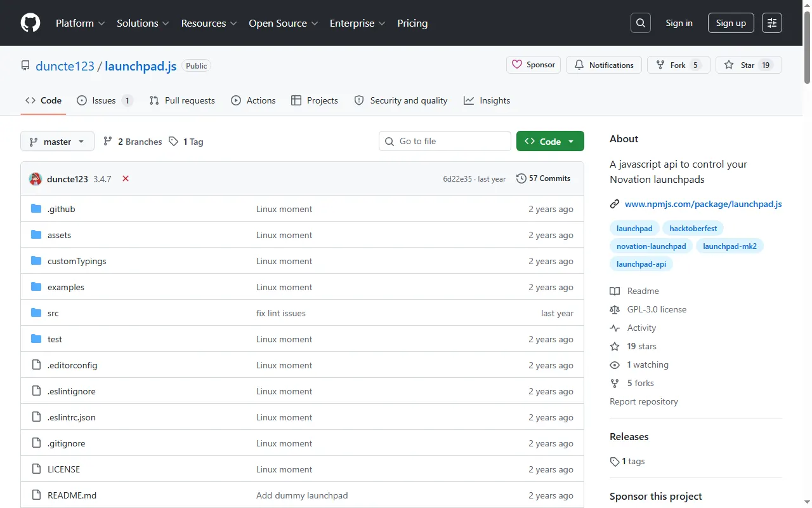Click the book icon beside Readme
The image size is (812, 508).
pos(615,291)
